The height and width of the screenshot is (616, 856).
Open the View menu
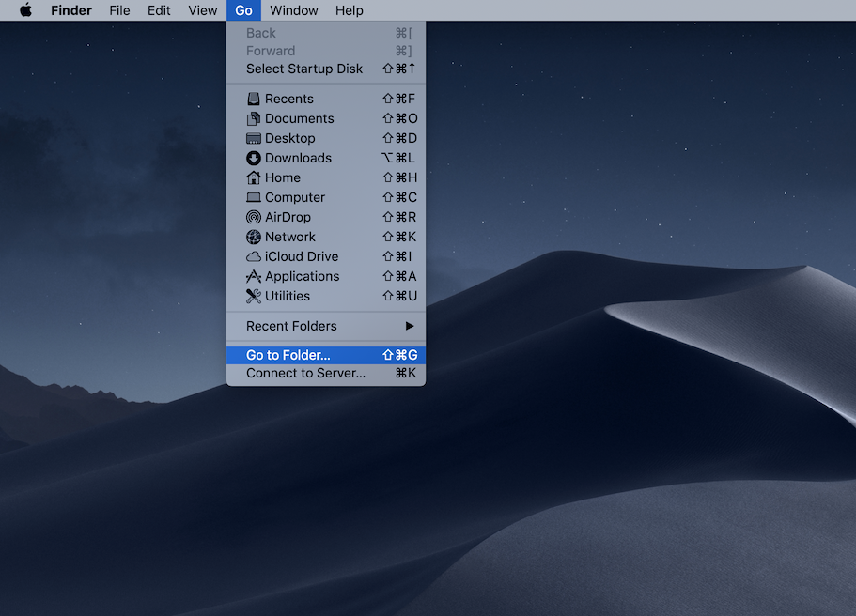click(x=202, y=10)
